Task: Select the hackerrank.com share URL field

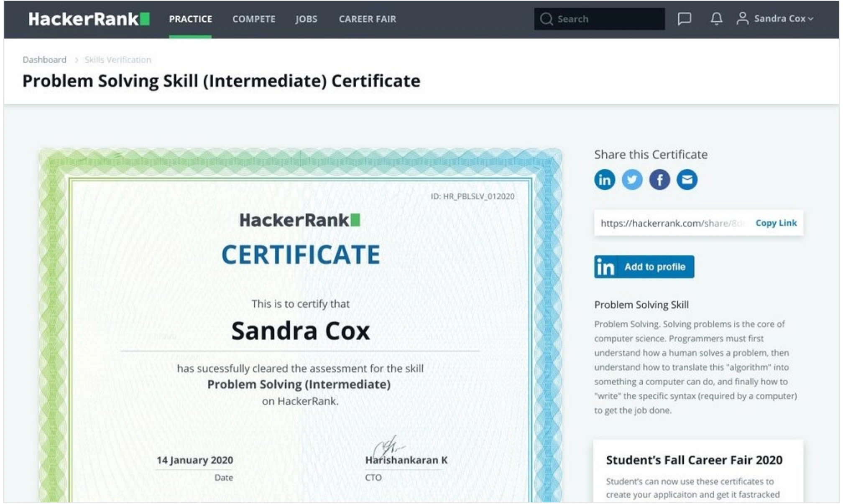Action: [x=673, y=223]
